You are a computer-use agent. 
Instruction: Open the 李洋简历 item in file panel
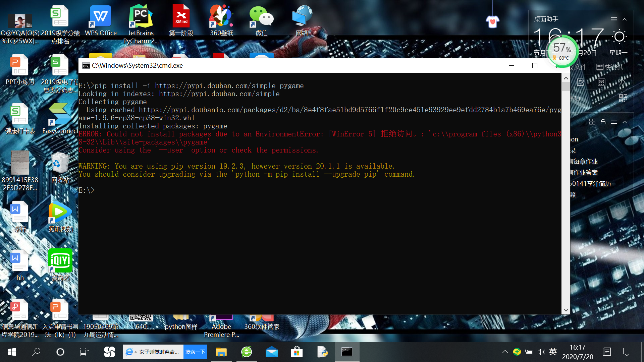591,183
